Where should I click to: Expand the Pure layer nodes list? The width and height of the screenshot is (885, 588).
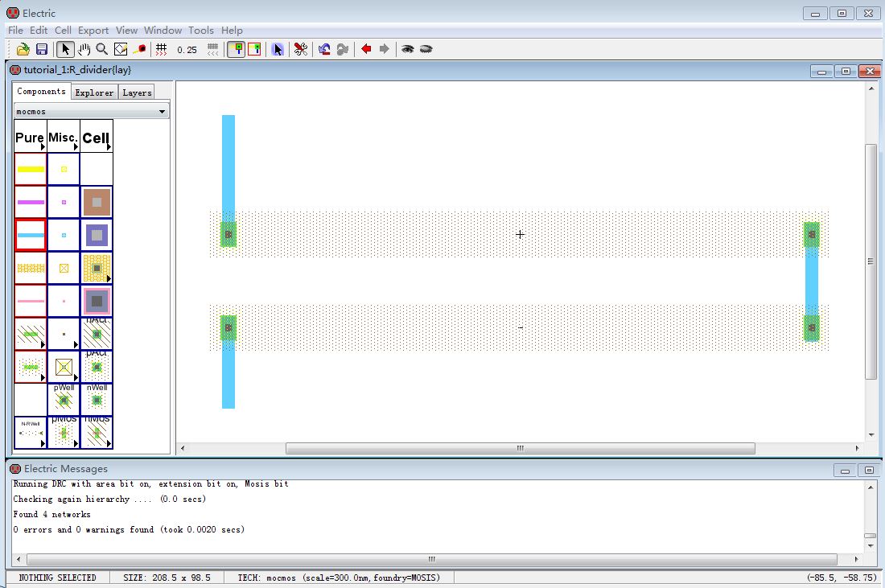pos(31,137)
